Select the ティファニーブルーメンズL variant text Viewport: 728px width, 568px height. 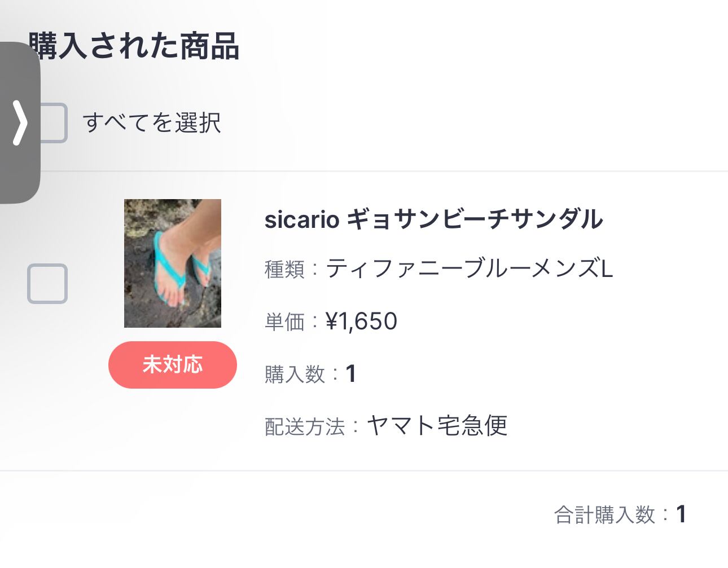point(470,268)
